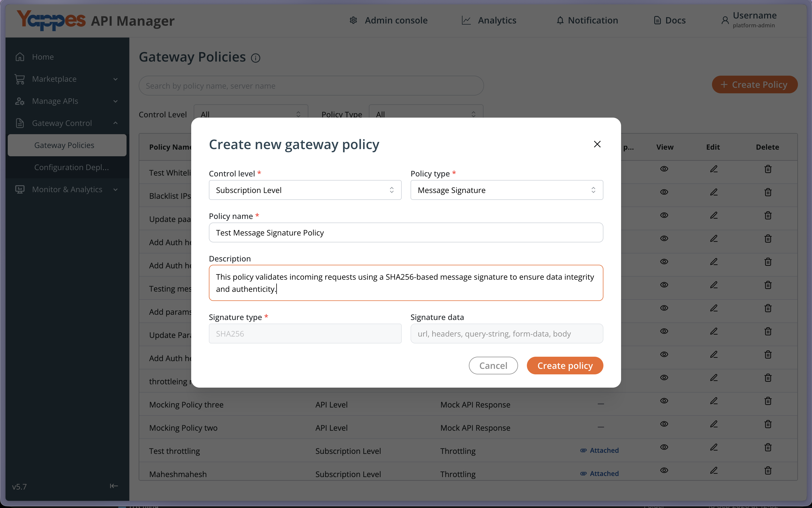This screenshot has width=812, height=508.
Task: Click the Home house icon in sidebar
Action: (x=20, y=57)
